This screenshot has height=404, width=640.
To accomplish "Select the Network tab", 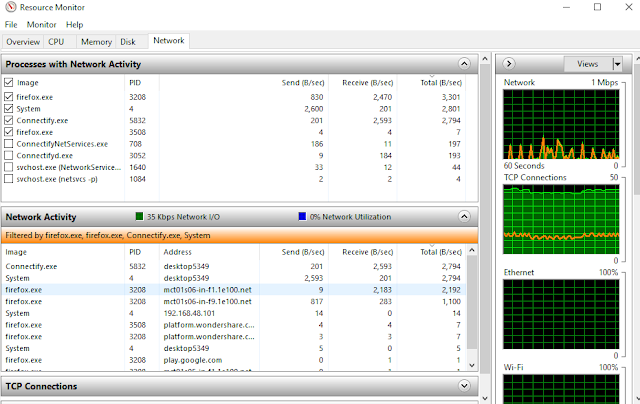I will (169, 41).
